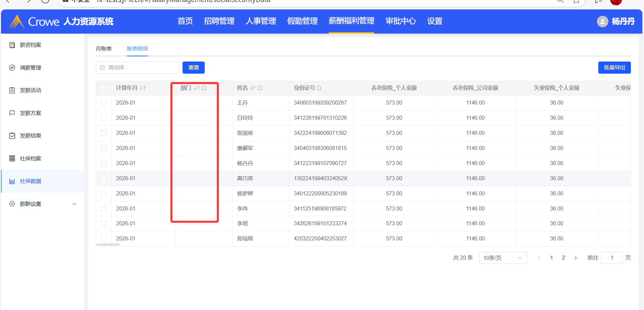Open the 10条/页 page size dropdown
Image resolution: width=644 pixels, height=310 pixels.
tap(502, 258)
